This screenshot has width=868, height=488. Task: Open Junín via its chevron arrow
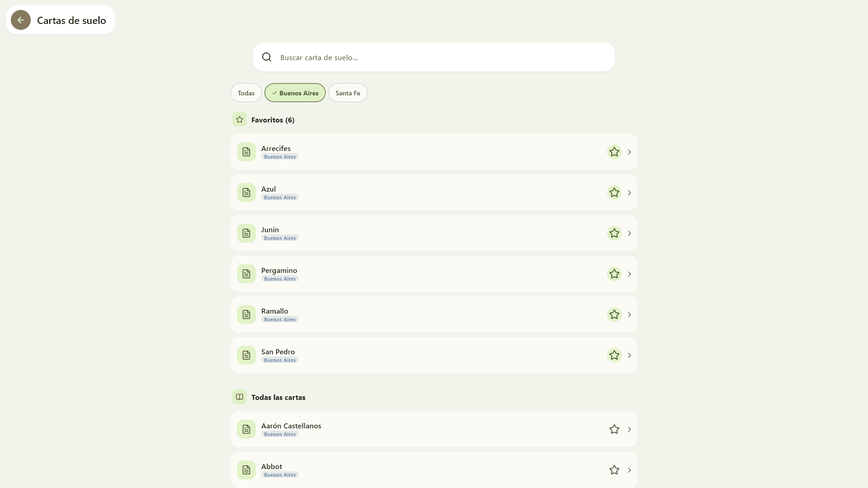(x=629, y=233)
